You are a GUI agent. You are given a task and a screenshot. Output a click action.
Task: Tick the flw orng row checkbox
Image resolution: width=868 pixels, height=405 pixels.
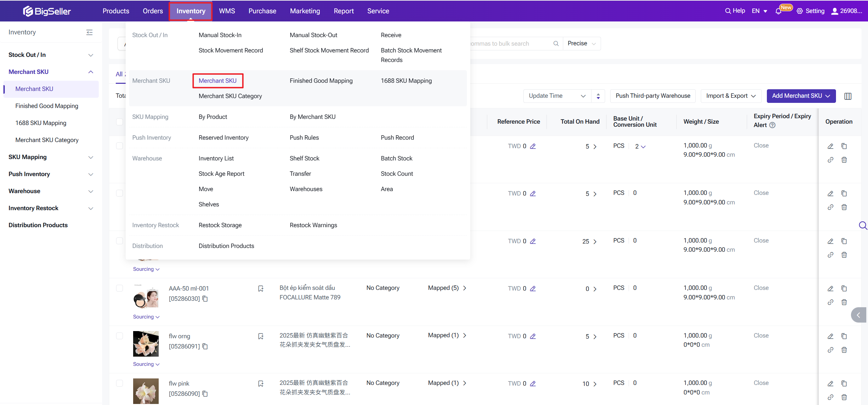120,336
